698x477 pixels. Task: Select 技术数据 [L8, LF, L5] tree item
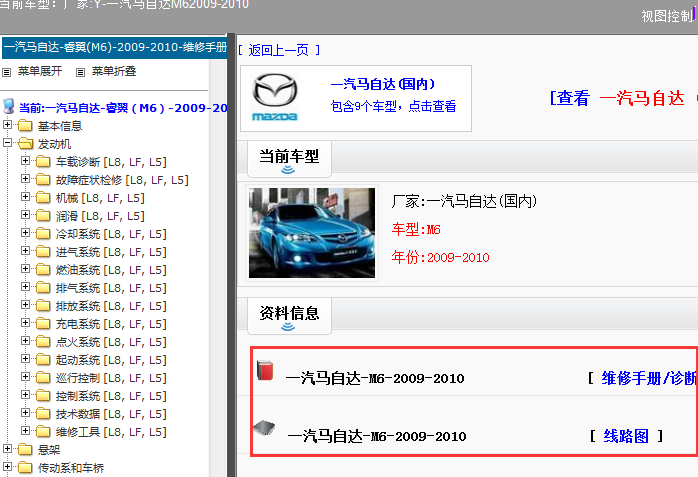pyautogui.click(x=111, y=414)
